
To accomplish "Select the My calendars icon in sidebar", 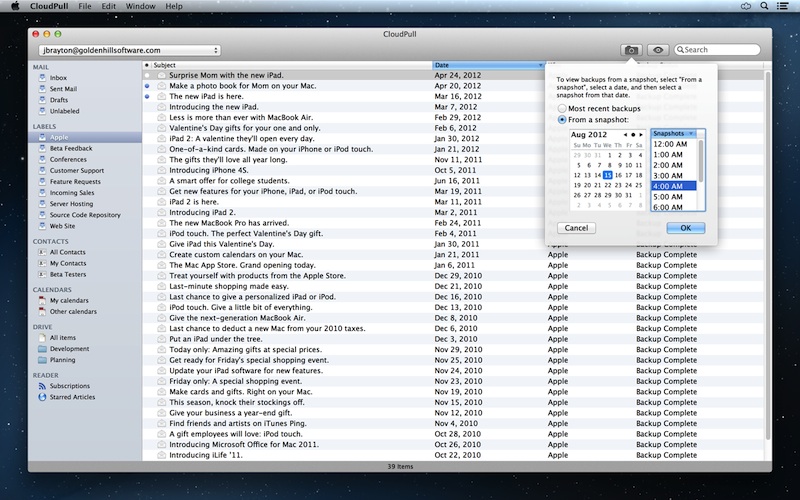I will point(42,300).
